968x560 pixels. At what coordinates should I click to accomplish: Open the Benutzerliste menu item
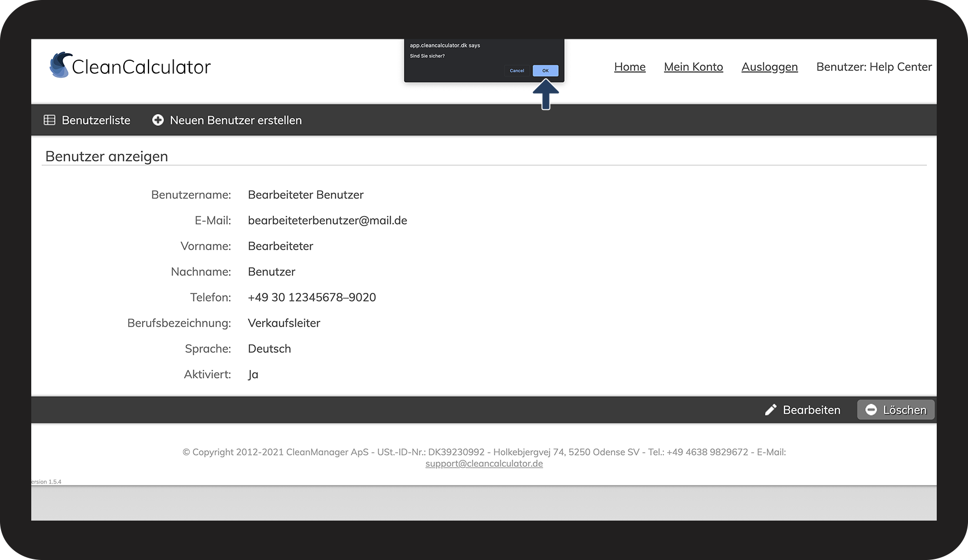point(96,120)
